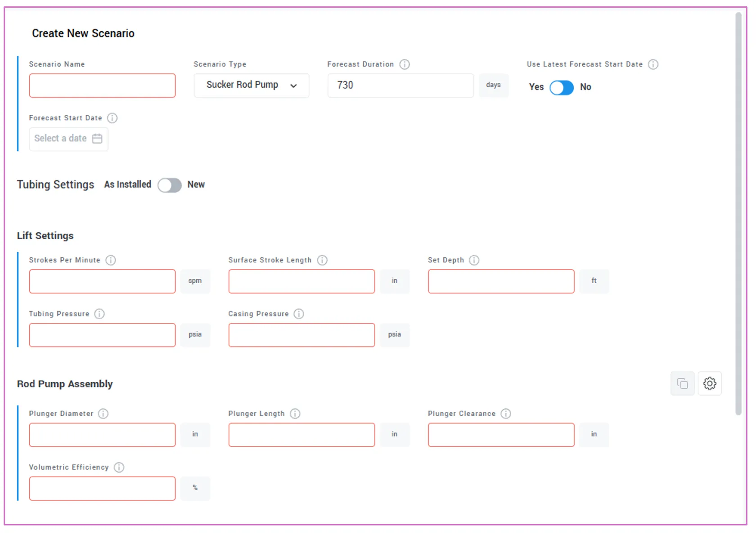
Task: Click the Tubing Pressure info icon
Action: pos(99,314)
